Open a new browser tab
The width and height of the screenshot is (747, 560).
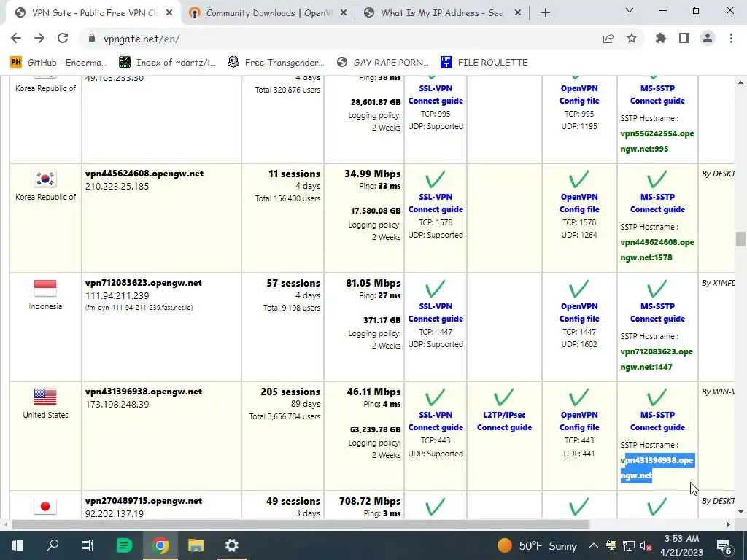(546, 13)
